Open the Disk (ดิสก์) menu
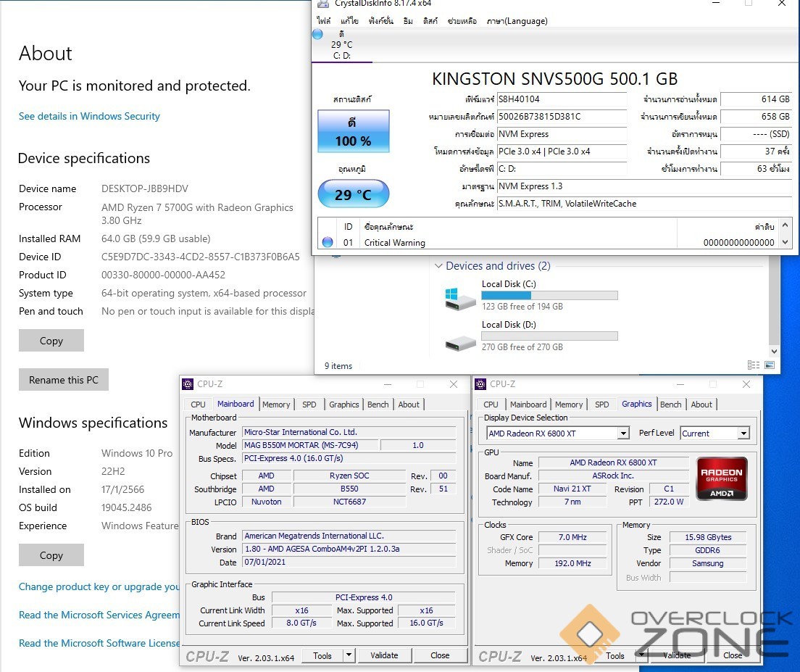This screenshot has width=800, height=672. (430, 21)
